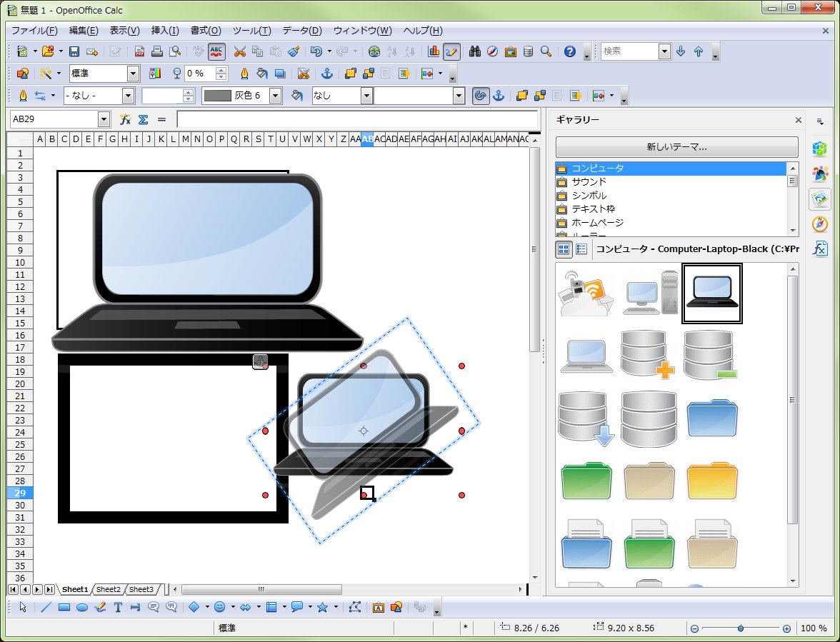Viewport: 840px width, 642px height.
Task: Insert a chart with chart icon
Action: point(434,51)
